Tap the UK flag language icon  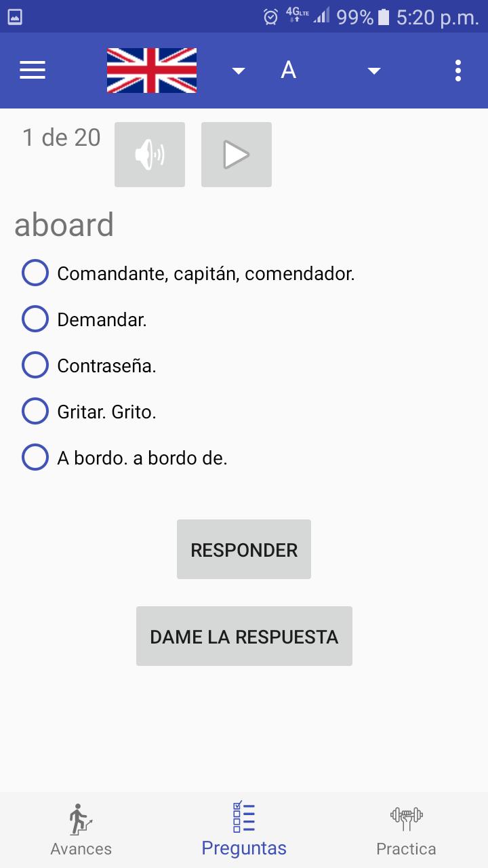(152, 70)
